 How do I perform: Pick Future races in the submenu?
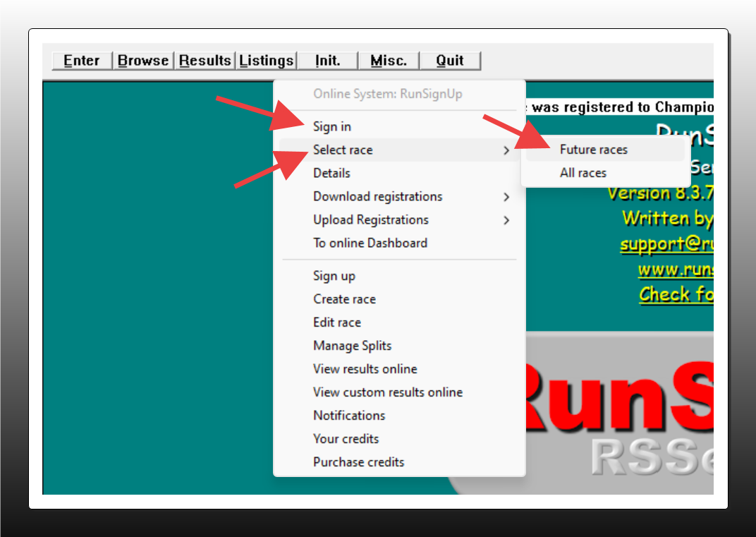point(605,150)
